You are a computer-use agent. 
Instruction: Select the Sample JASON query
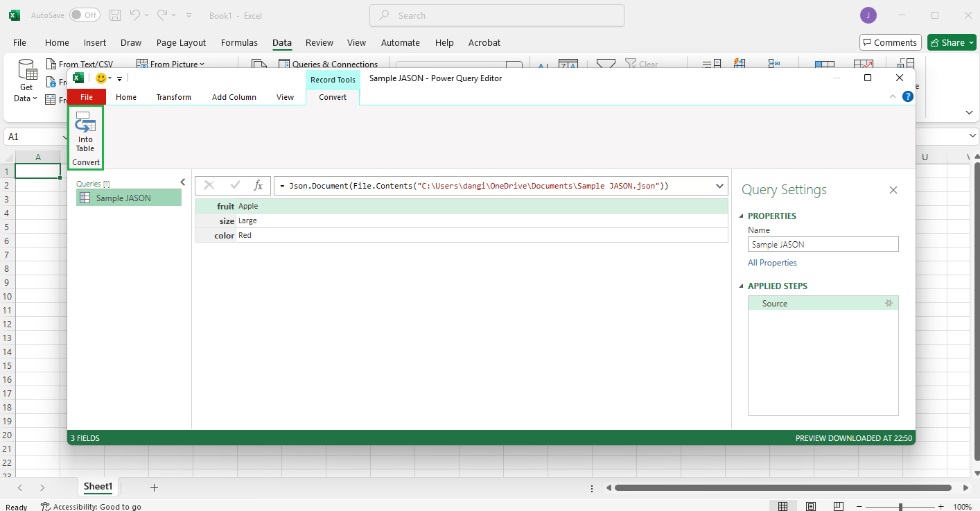click(x=128, y=198)
